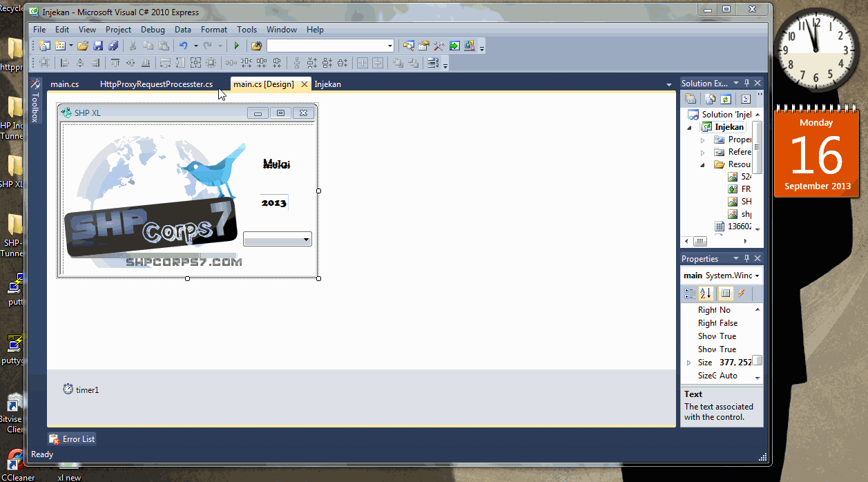Switch to HttpProxyRequestProcesster.cs tab
Viewport: 868px width, 482px height.
point(156,84)
